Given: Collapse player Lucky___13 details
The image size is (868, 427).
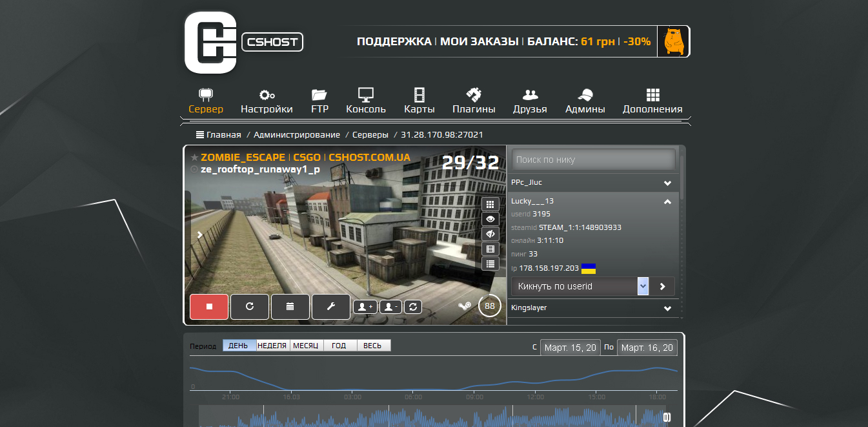Looking at the screenshot, I should (667, 202).
